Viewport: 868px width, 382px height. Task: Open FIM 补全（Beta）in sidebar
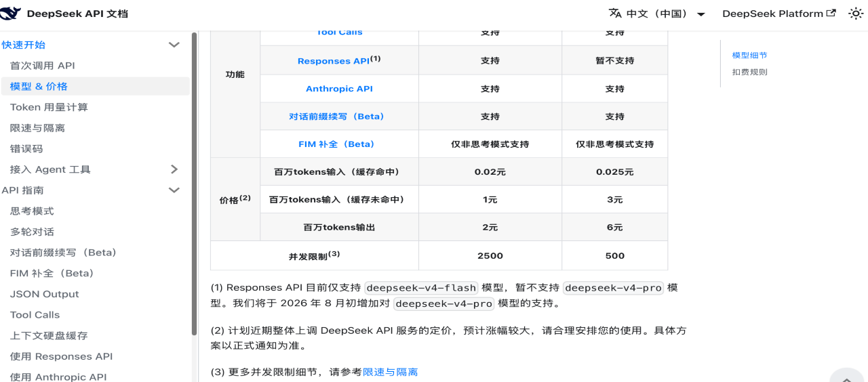52,274
